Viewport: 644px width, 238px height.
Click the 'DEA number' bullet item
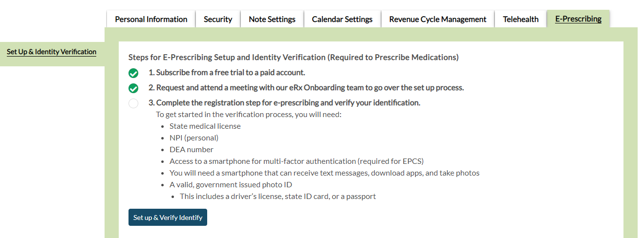(192, 150)
